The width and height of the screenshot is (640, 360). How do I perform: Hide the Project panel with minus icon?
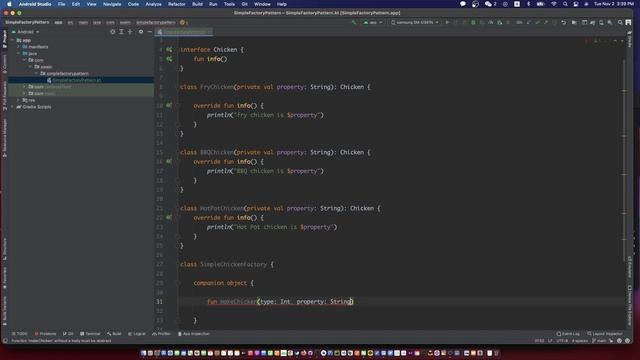click(149, 32)
